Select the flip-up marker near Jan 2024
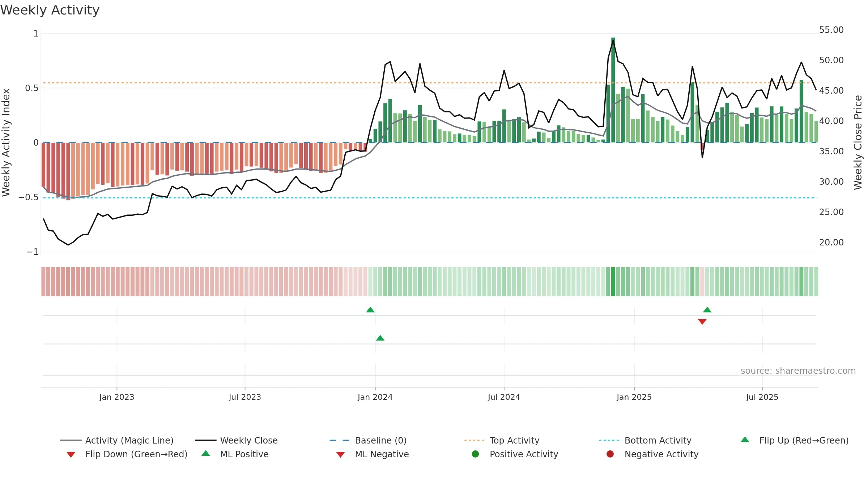 [370, 310]
